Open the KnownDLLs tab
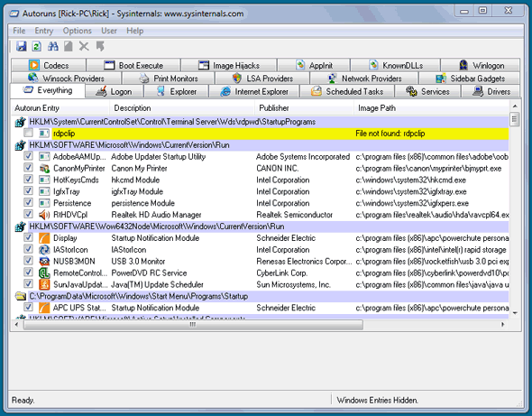Screen dimensions: 532x416 tap(395, 65)
